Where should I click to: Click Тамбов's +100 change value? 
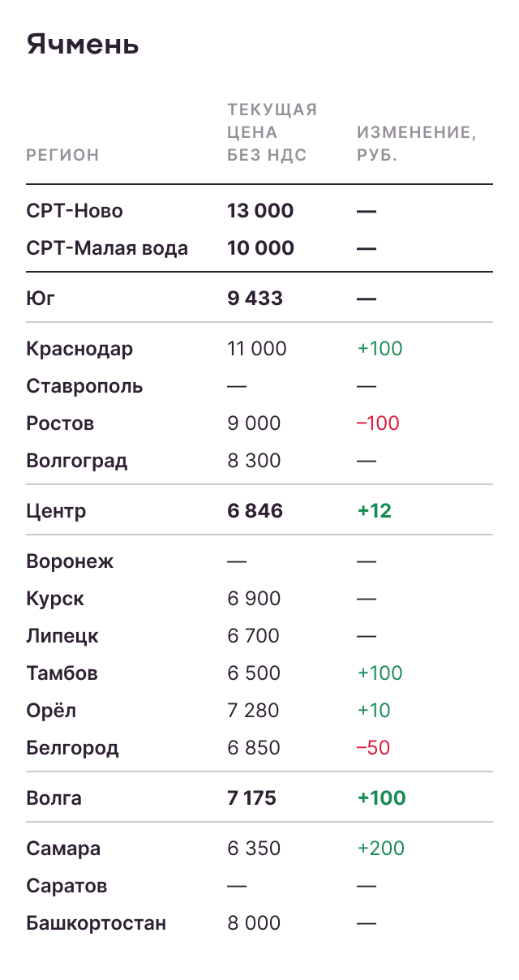coord(380,673)
